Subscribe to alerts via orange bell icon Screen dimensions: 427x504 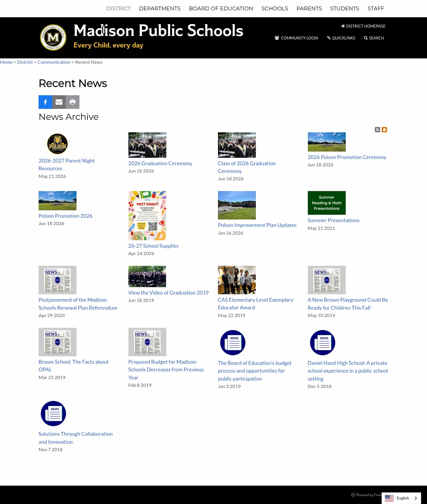[x=384, y=130]
